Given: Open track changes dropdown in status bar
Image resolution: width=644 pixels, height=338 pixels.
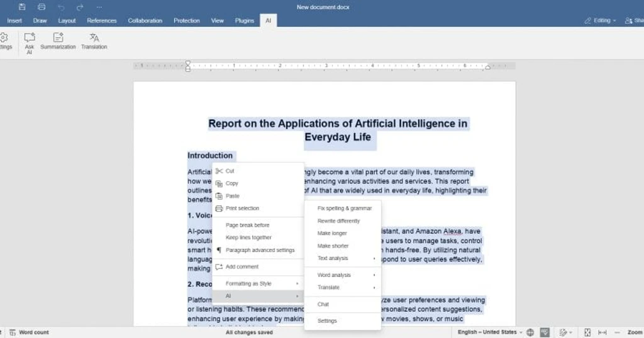Looking at the screenshot, I should coord(565,332).
